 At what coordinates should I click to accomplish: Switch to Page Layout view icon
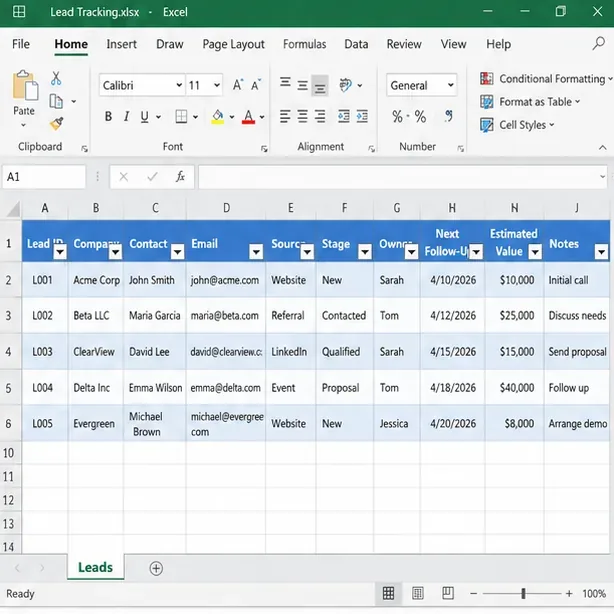tap(418, 593)
